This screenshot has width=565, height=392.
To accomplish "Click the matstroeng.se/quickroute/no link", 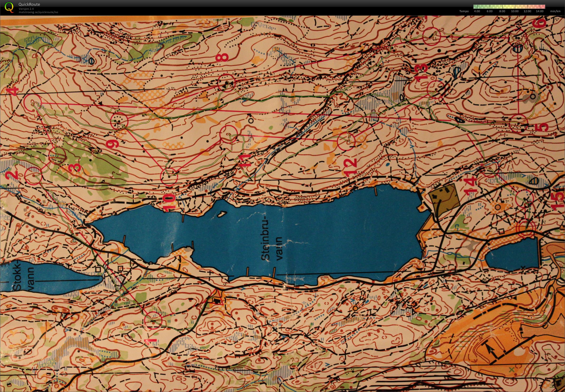I will 38,12.
